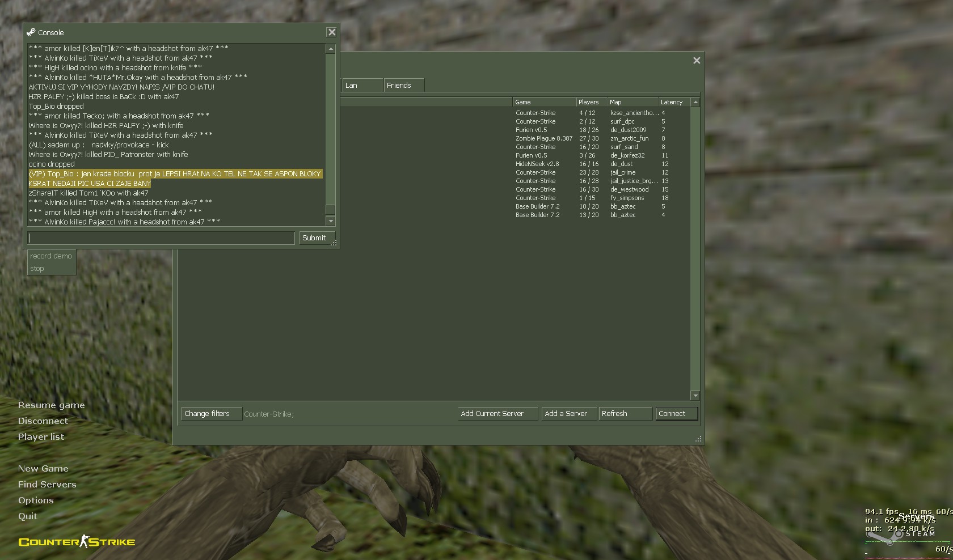Select Base Builder server with 13 / 20 players
The width and height of the screenshot is (953, 560).
pos(434,215)
